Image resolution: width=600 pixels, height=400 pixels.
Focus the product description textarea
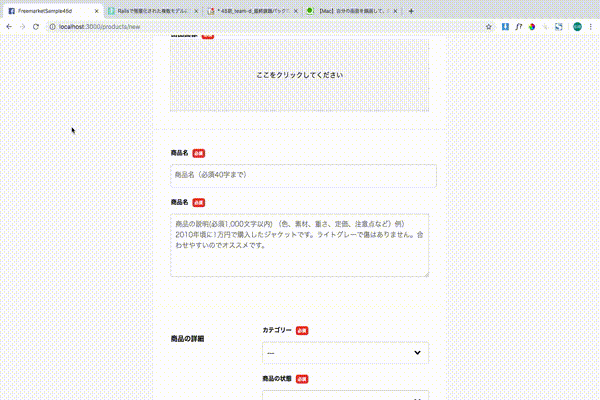[x=299, y=245]
